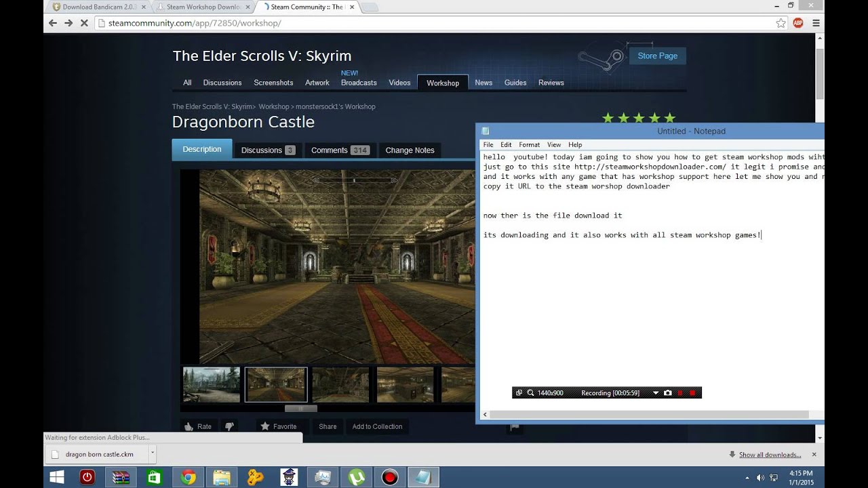The image size is (868, 488).
Task: Open the Edit menu in Notepad
Action: (x=506, y=144)
